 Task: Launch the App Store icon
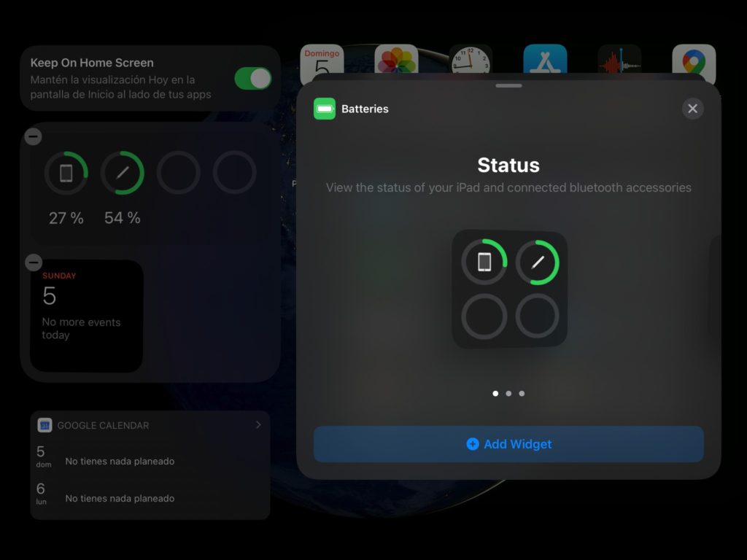[545, 60]
